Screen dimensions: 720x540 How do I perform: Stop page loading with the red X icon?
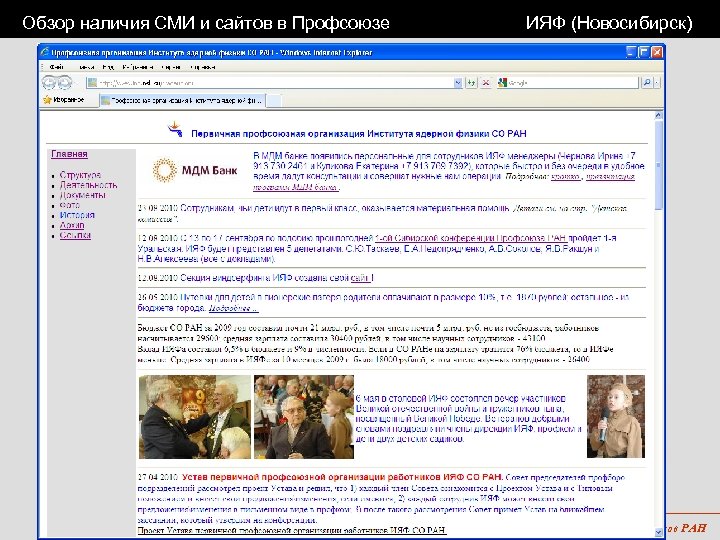pyautogui.click(x=485, y=83)
